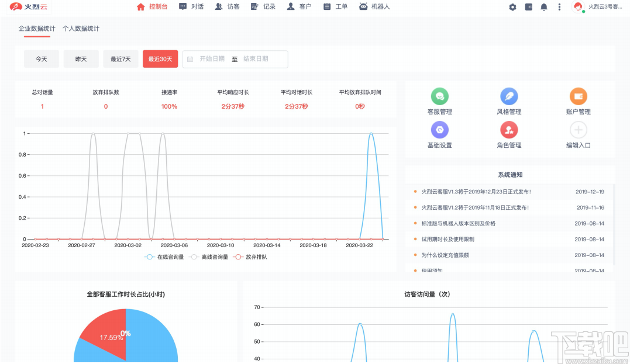Click 平均放弃排队时间 value 0秒

click(360, 106)
